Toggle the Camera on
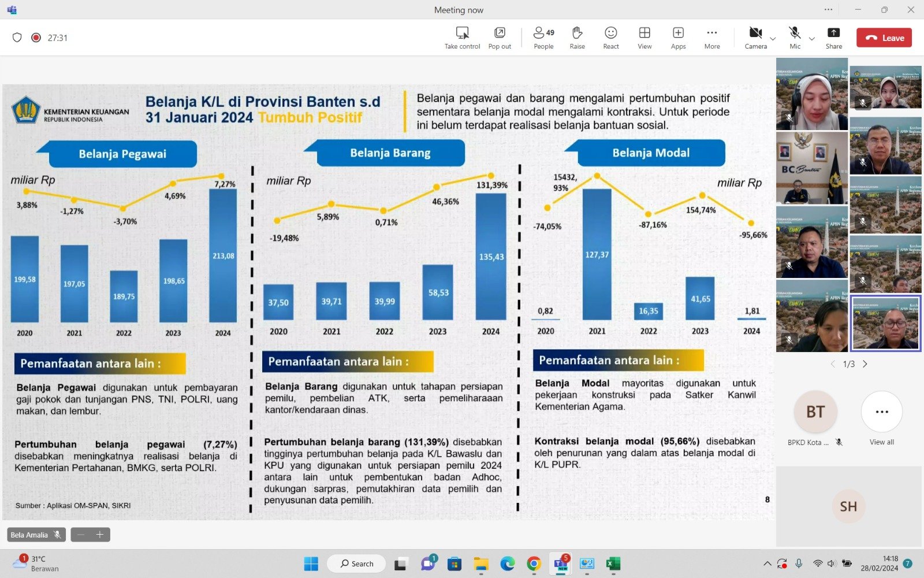The width and height of the screenshot is (924, 578). coord(755,38)
